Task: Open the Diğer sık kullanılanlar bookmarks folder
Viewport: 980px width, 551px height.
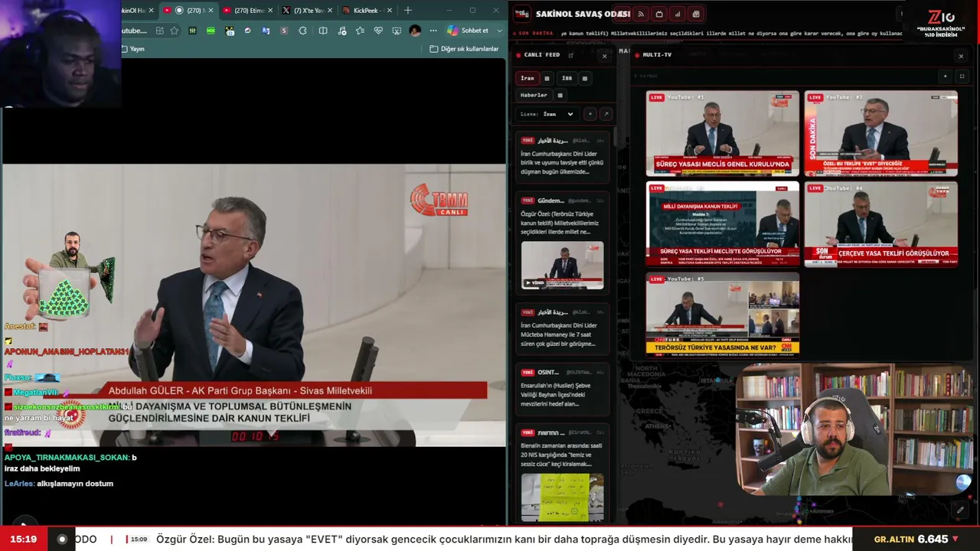Action: coord(464,49)
